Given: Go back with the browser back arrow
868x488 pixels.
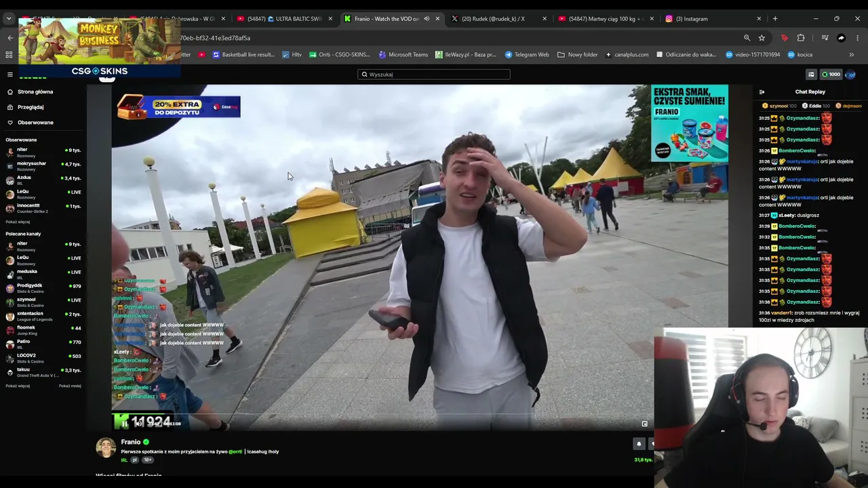Looking at the screenshot, I should [10, 38].
